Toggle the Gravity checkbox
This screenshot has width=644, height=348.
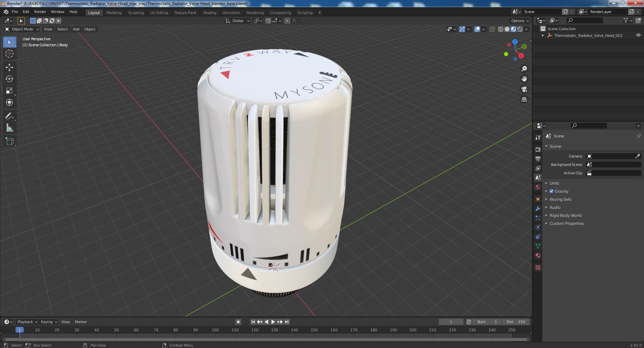tap(551, 191)
